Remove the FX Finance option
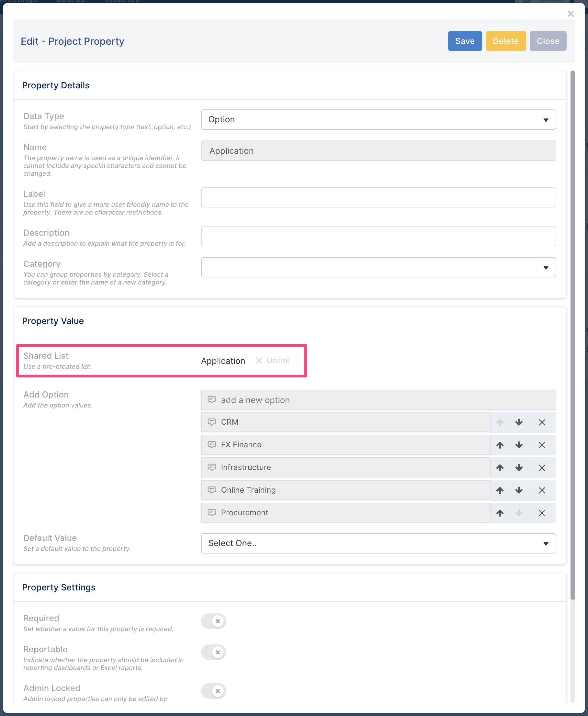This screenshot has height=716, width=588. point(542,445)
